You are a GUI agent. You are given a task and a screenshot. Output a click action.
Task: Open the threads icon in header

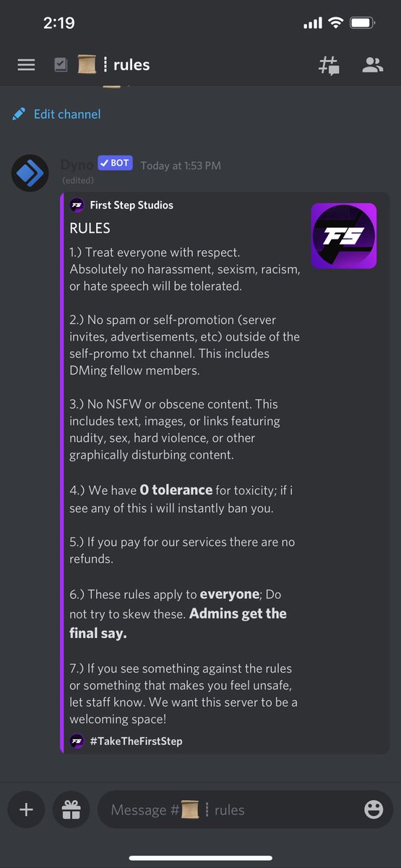tap(329, 65)
